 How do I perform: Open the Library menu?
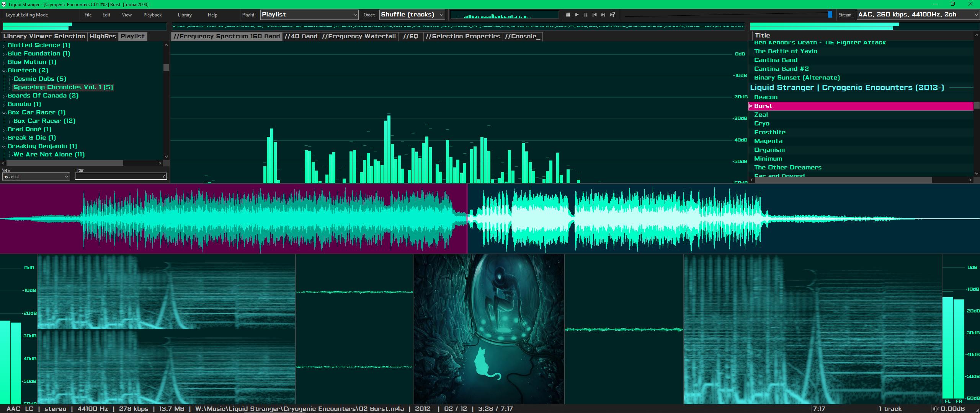coord(185,15)
